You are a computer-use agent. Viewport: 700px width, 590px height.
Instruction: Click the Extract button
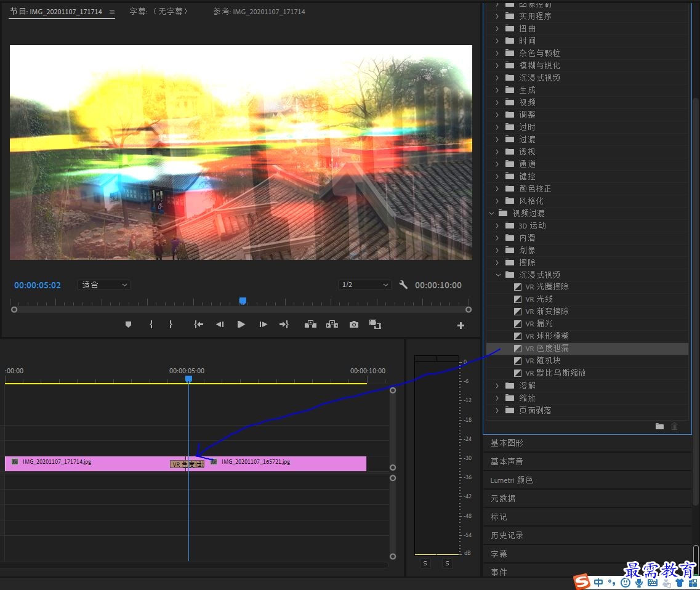[332, 325]
